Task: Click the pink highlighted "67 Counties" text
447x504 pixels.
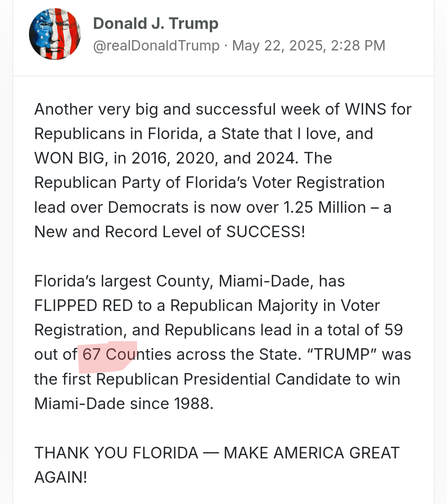Action: pyautogui.click(x=108, y=355)
